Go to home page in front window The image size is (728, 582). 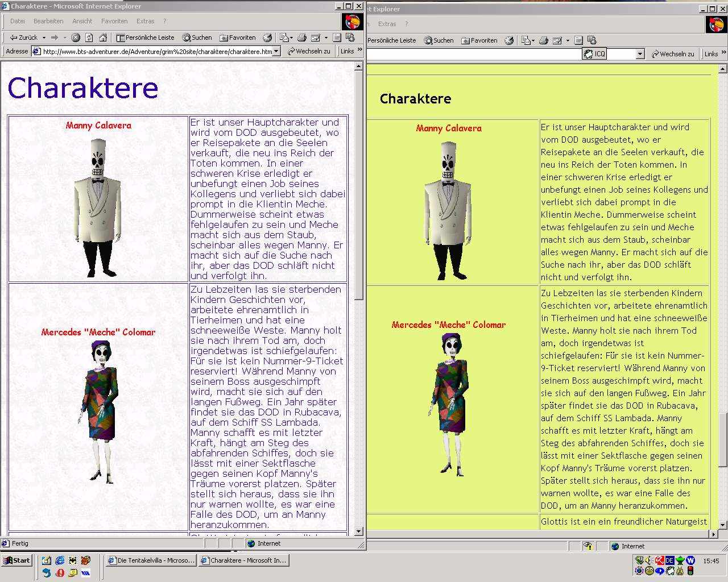coord(103,38)
